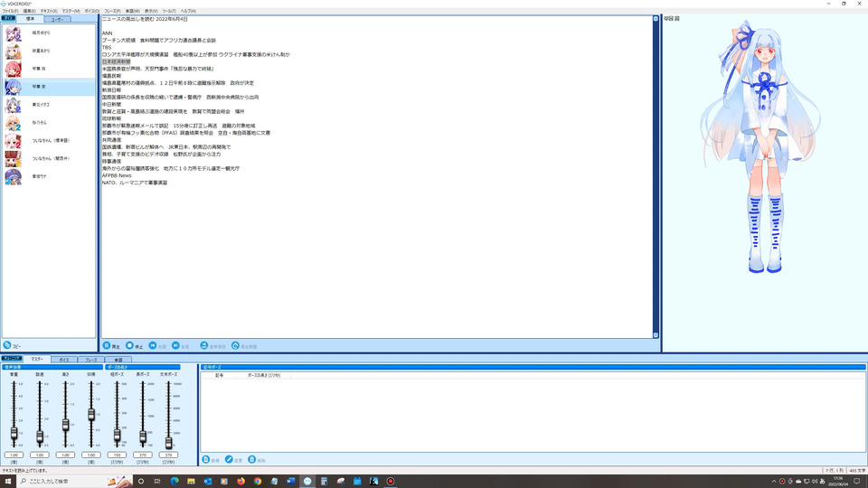
Task: Select the highlighted 琴葉 葵 blue-haired avatar
Action: [x=13, y=87]
